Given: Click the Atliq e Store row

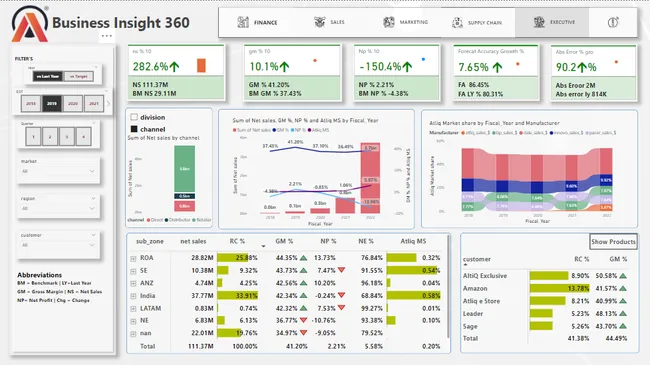Looking at the screenshot, I should click(545, 301).
